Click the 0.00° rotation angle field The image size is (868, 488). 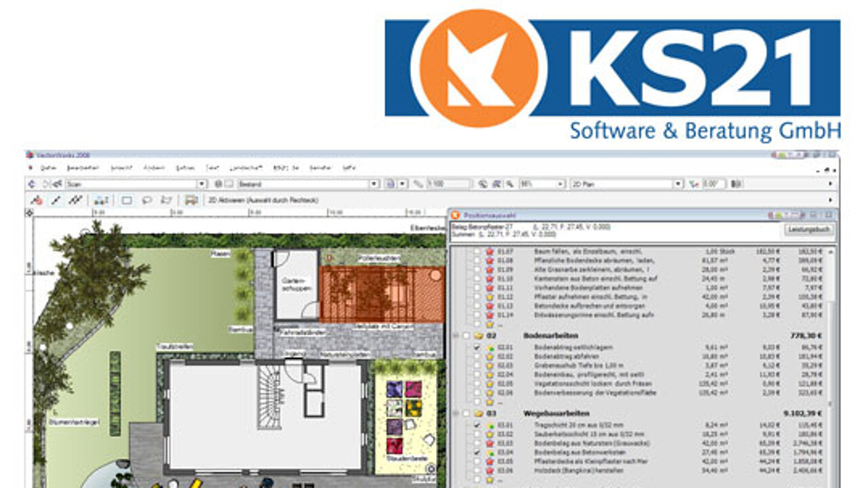point(714,184)
